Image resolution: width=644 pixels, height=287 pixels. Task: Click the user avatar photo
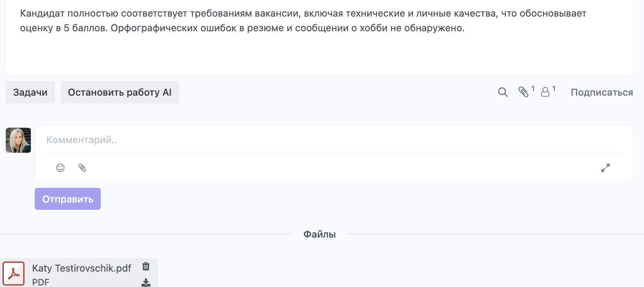click(18, 140)
